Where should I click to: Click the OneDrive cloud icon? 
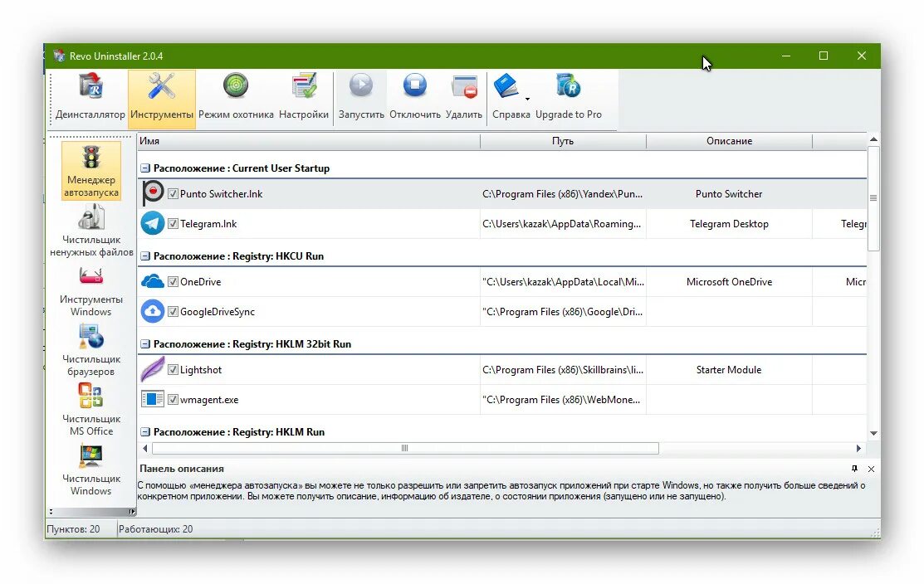tap(153, 281)
